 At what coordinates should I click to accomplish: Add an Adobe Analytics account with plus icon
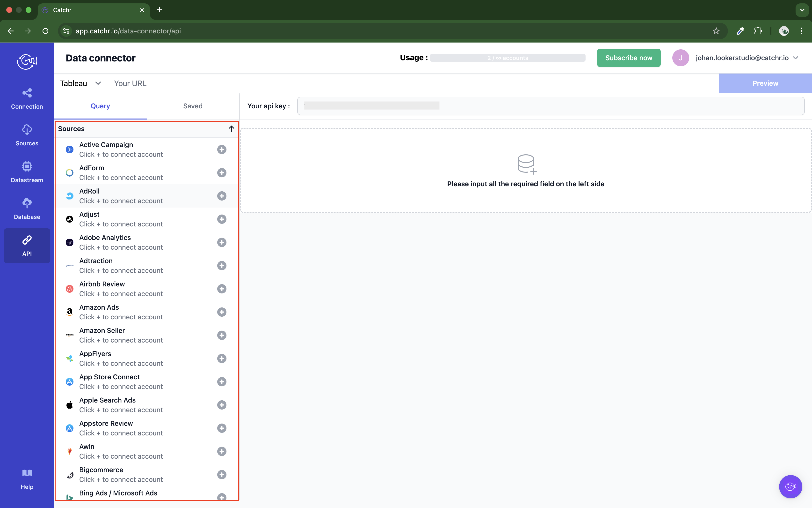[x=222, y=242]
